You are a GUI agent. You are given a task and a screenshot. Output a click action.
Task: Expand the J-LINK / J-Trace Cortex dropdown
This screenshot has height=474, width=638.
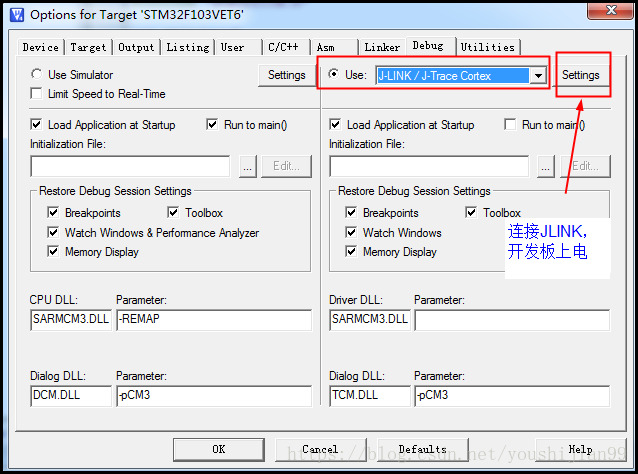click(539, 76)
